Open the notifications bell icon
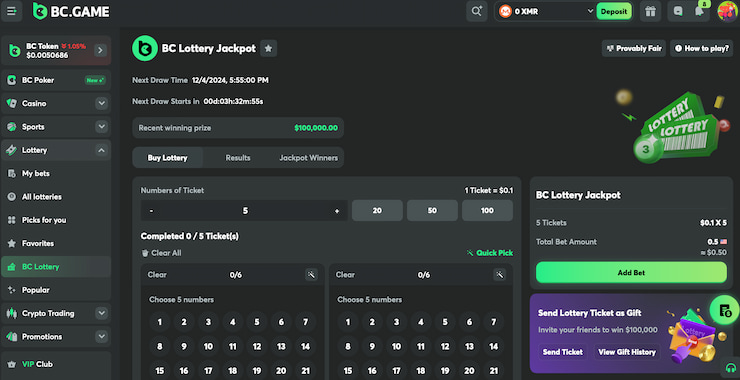The height and width of the screenshot is (380, 740). [700, 11]
